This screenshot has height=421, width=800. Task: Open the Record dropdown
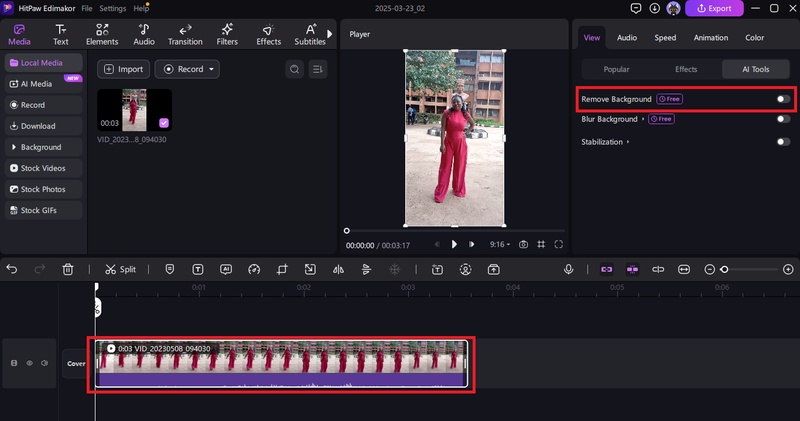coord(187,69)
